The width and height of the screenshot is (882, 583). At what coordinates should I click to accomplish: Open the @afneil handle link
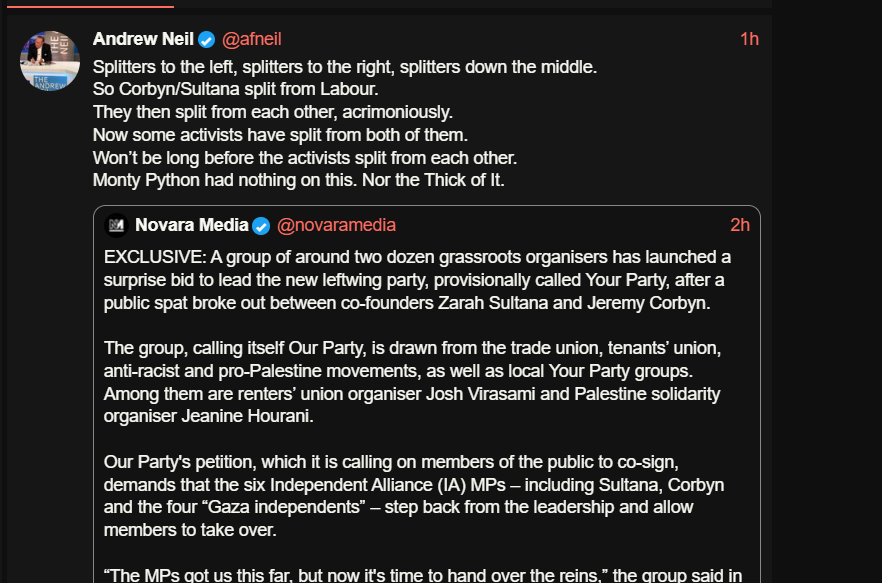point(251,39)
